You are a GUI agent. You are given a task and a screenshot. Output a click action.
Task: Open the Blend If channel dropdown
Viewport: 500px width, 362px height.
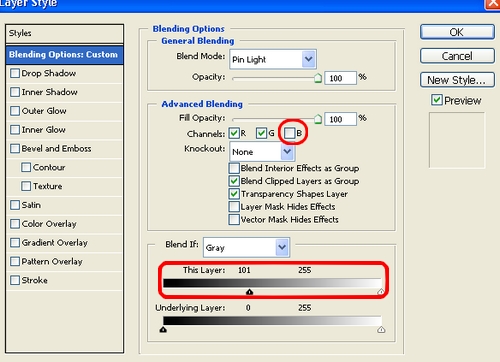(x=246, y=247)
